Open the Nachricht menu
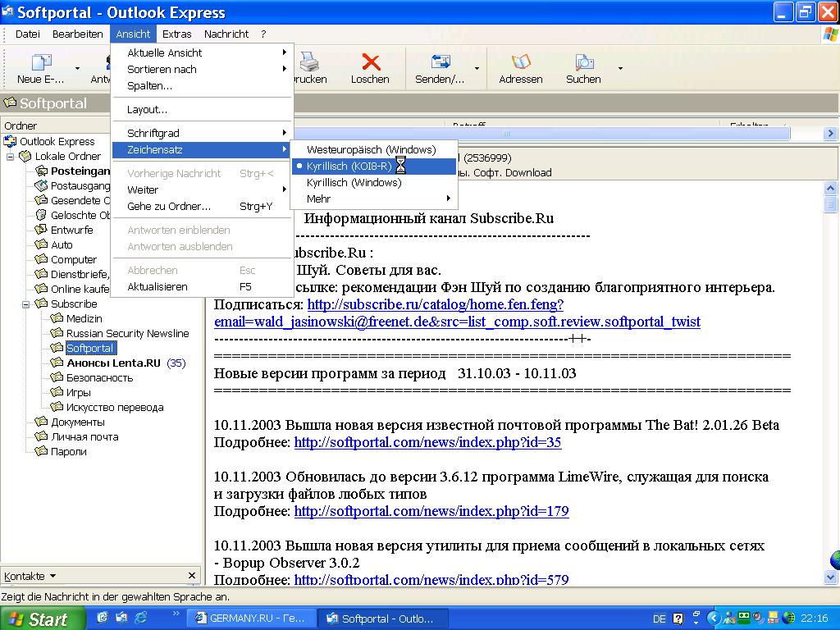 [226, 34]
